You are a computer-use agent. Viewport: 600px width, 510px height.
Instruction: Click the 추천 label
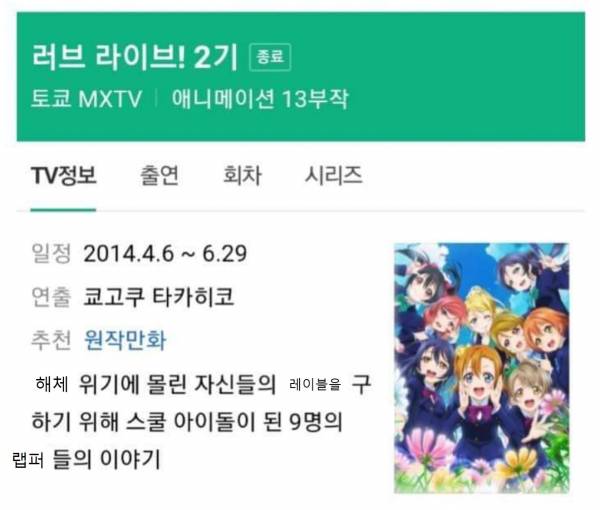pos(51,340)
